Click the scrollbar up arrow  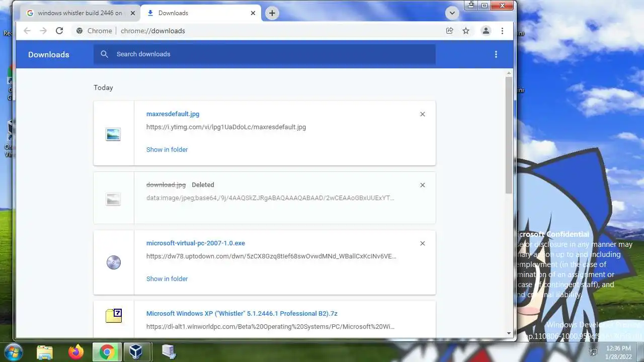[x=509, y=73]
